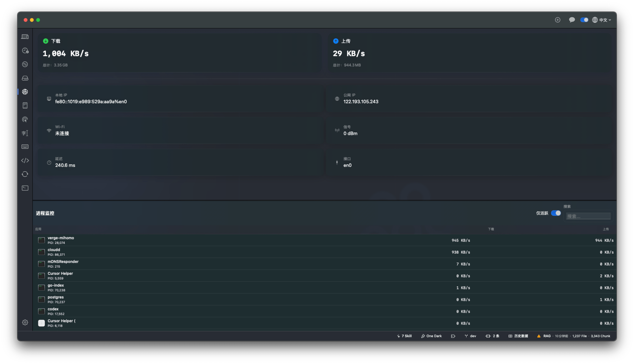
Task: Click the 未连接 Wi-Fi status text
Action: tap(62, 133)
